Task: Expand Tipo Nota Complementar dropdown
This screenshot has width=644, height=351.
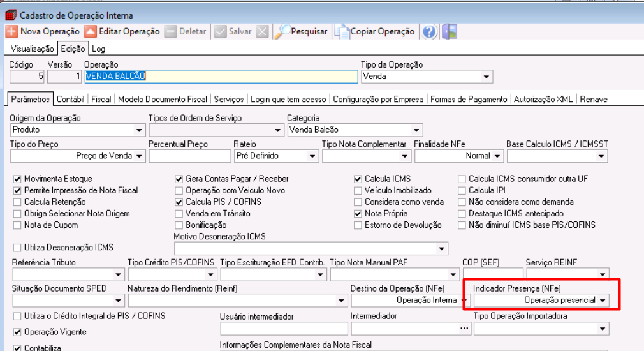Action: click(404, 156)
